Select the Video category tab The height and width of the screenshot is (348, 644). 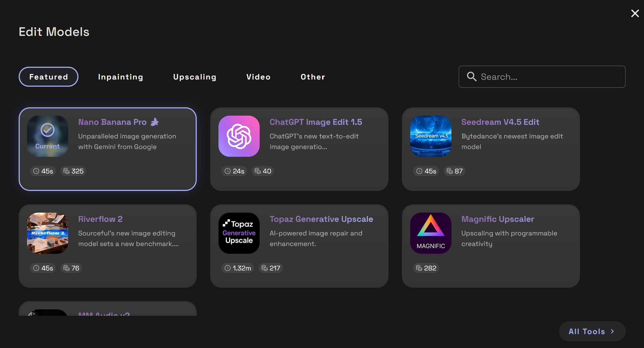258,77
